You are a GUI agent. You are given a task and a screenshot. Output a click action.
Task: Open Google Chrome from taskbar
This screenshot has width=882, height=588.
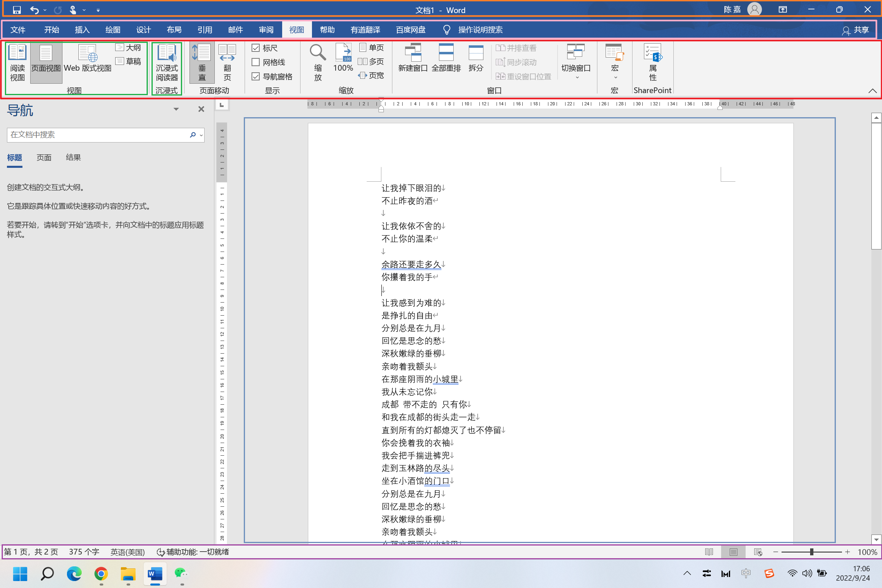click(x=101, y=574)
